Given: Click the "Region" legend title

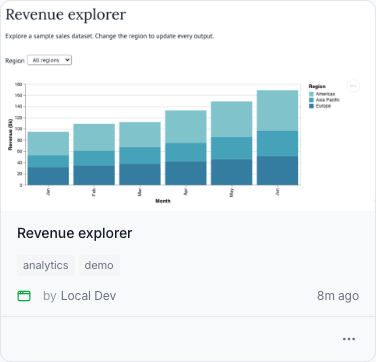Looking at the screenshot, I should [x=317, y=86].
